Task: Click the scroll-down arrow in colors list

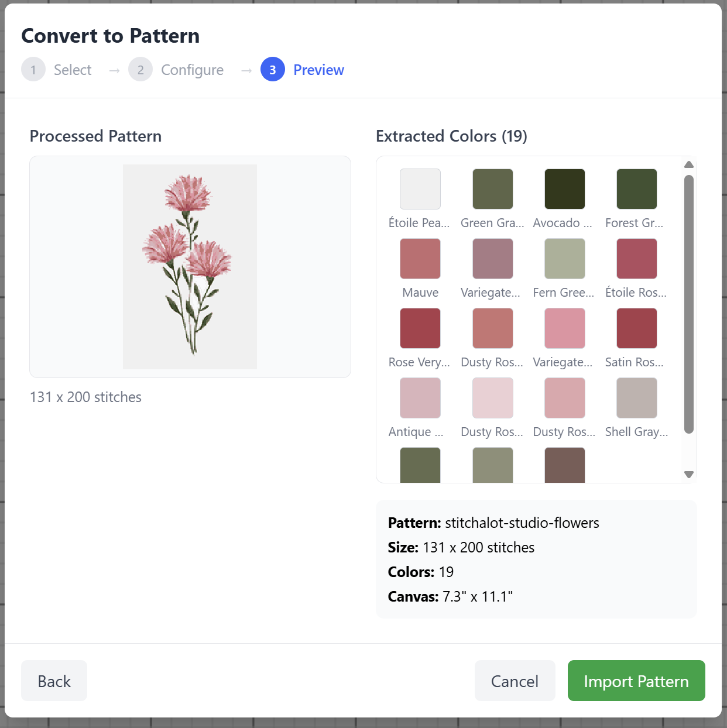Action: click(689, 475)
